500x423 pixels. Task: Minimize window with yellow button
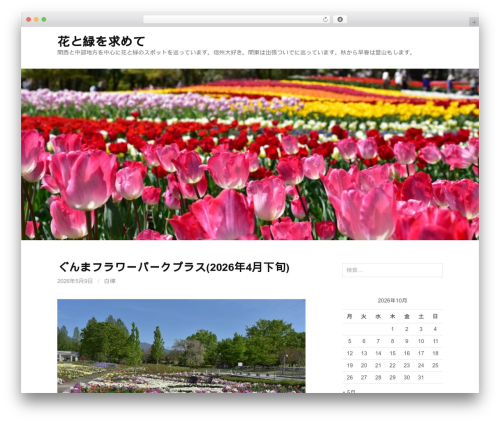tap(36, 19)
